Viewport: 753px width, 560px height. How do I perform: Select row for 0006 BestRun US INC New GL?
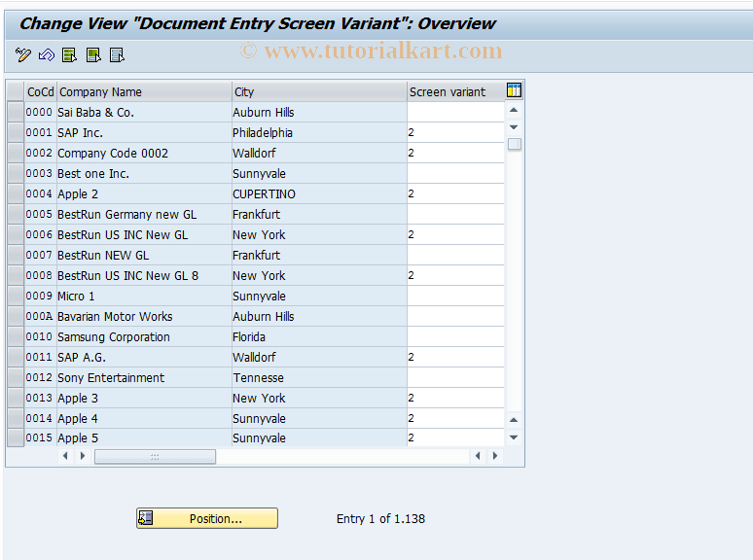pyautogui.click(x=16, y=234)
